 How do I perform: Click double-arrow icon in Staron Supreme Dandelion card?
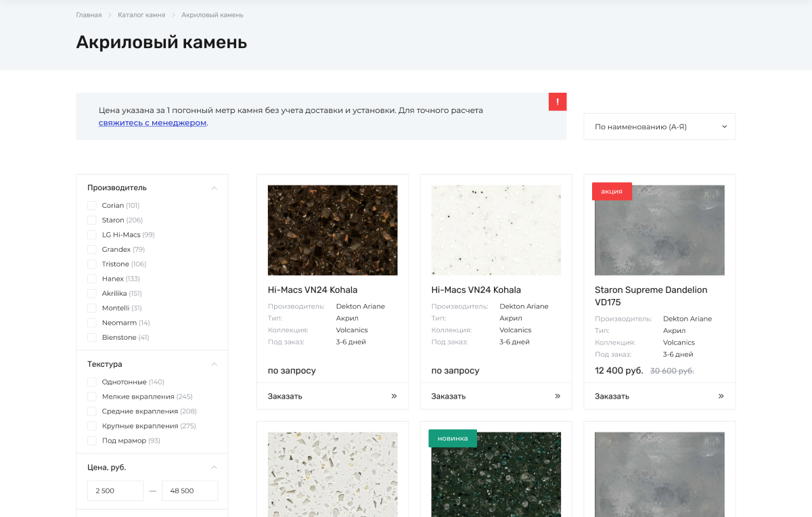(x=721, y=396)
